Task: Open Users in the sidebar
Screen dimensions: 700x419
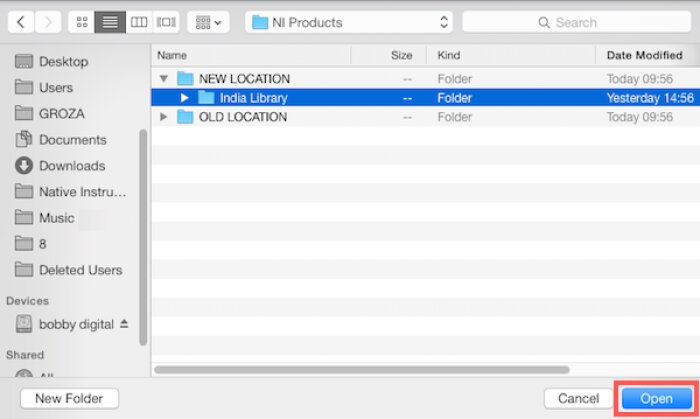Action: (44, 87)
